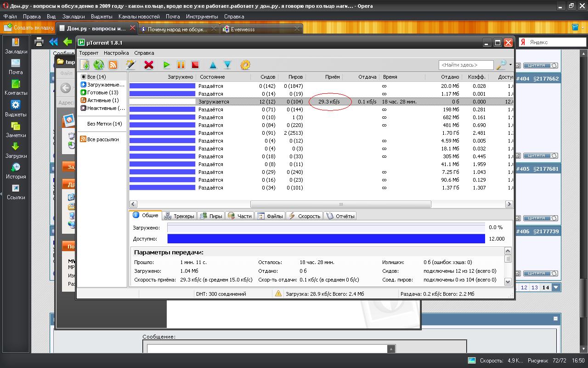This screenshot has width=588, height=368.
Task: Click the Создать вкладку button
Action: coord(29,28)
